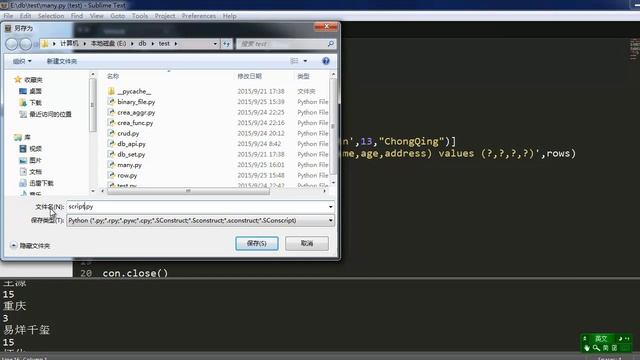This screenshot has height=360, width=640.
Task: Click the con.close() code line in Sublime
Action: [135, 273]
